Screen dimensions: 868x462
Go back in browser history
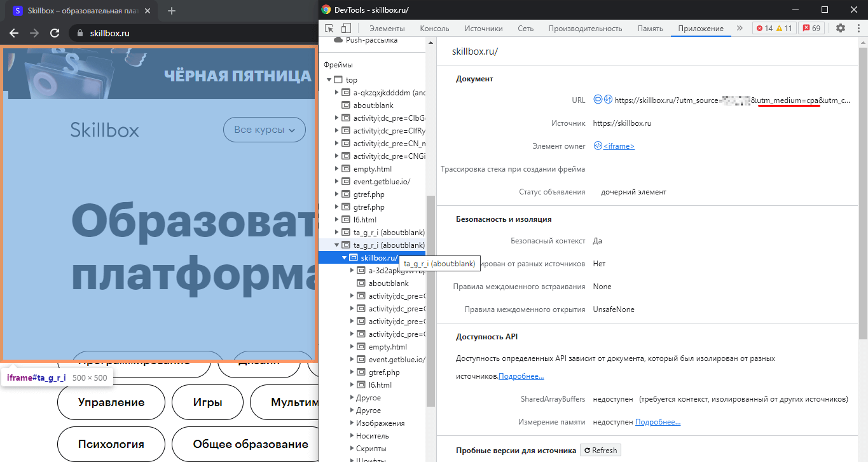click(14, 33)
